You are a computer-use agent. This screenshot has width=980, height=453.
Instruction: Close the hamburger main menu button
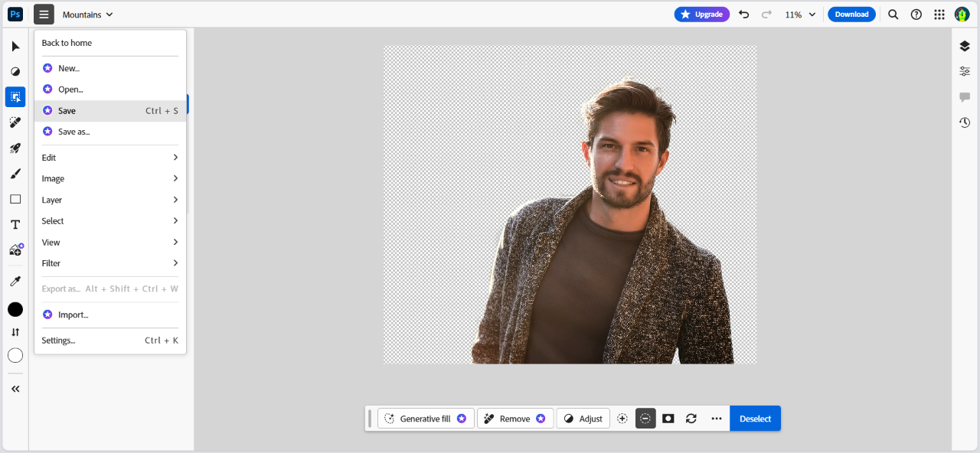(44, 15)
